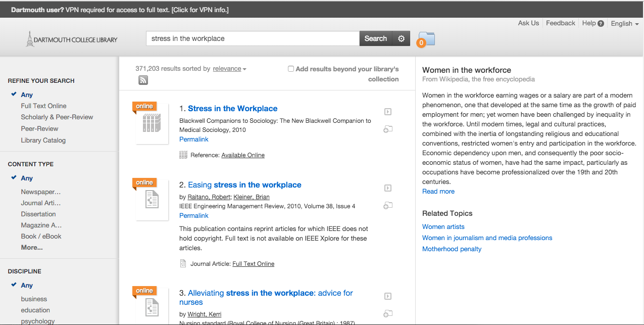
Task: Check "Add results beyond your library's collection"
Action: pos(291,69)
